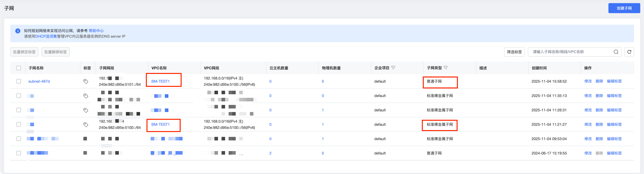Open the 帮助中心 link
This screenshot has width=644, height=174.
(x=96, y=31)
